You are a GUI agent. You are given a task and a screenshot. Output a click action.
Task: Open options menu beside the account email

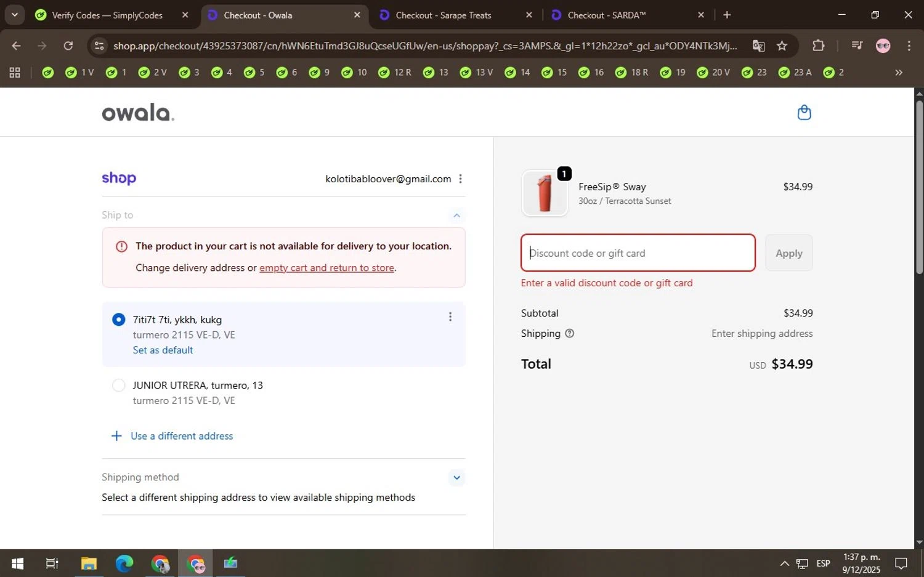click(x=460, y=179)
